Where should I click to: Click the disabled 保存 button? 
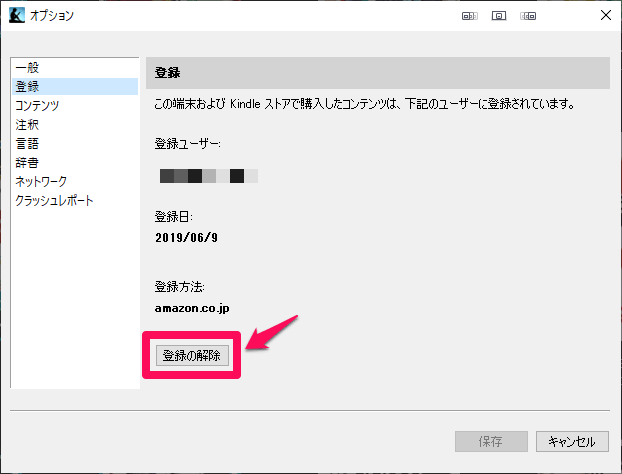491,441
